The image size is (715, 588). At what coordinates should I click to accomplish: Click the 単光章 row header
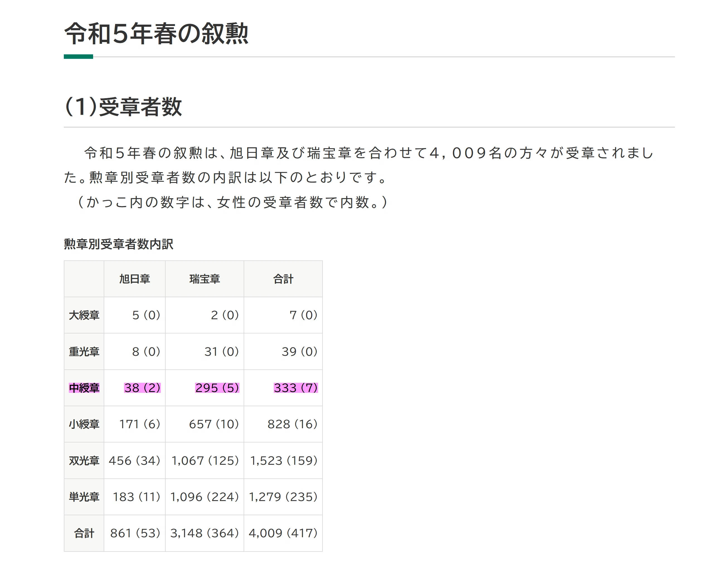[84, 497]
